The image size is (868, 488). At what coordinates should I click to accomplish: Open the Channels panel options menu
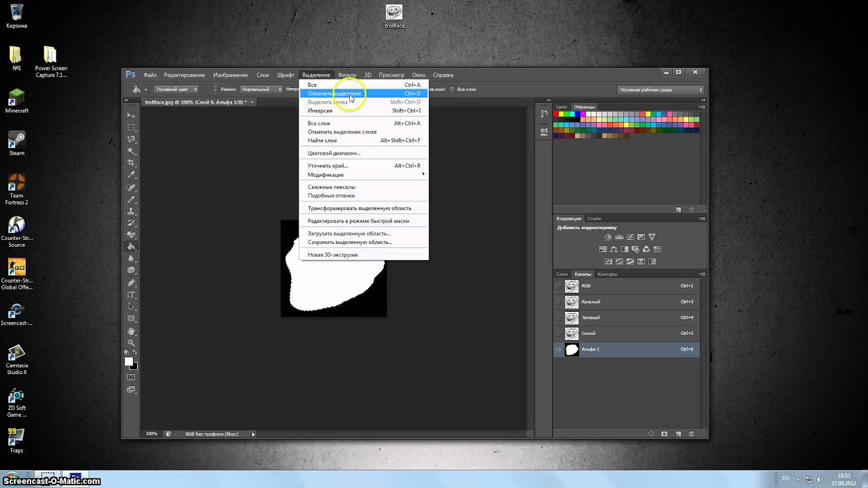click(x=702, y=274)
